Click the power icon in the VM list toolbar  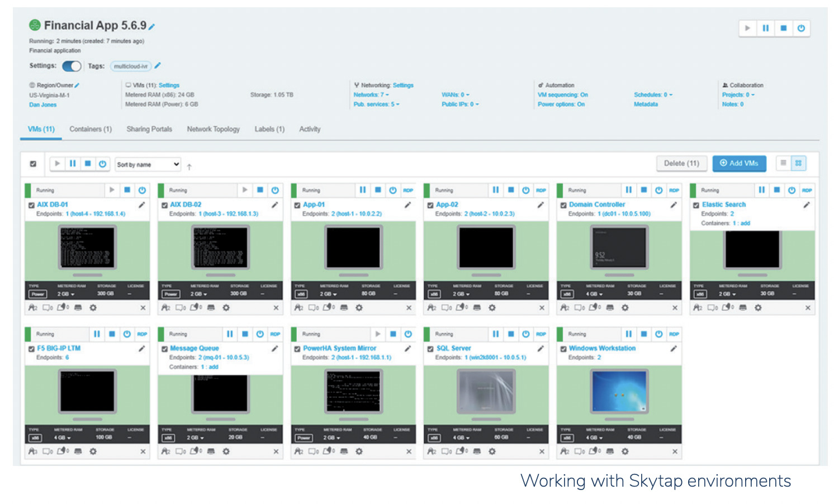click(x=102, y=164)
